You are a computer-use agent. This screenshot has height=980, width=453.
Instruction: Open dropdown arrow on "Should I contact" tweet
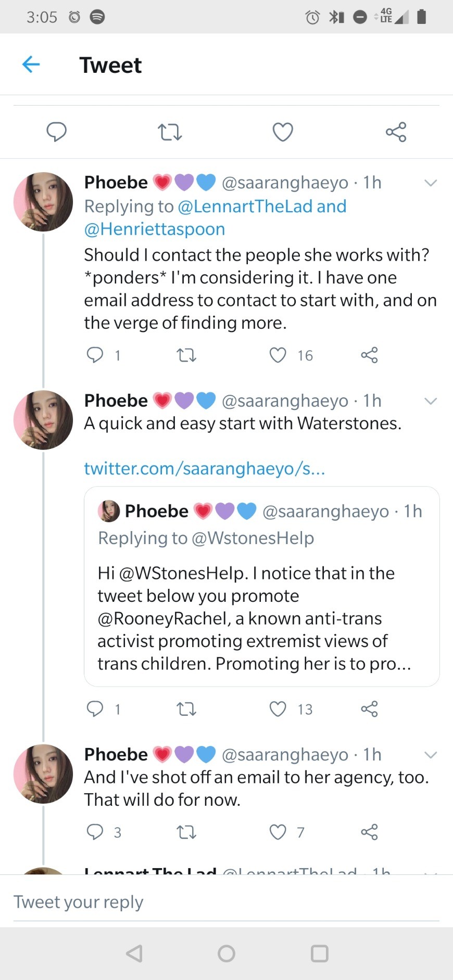tap(431, 183)
